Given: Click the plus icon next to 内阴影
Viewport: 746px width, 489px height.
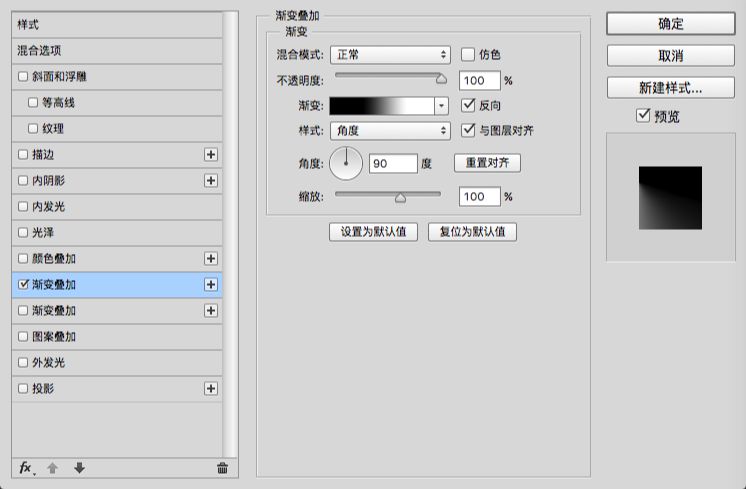Looking at the screenshot, I should [x=211, y=181].
